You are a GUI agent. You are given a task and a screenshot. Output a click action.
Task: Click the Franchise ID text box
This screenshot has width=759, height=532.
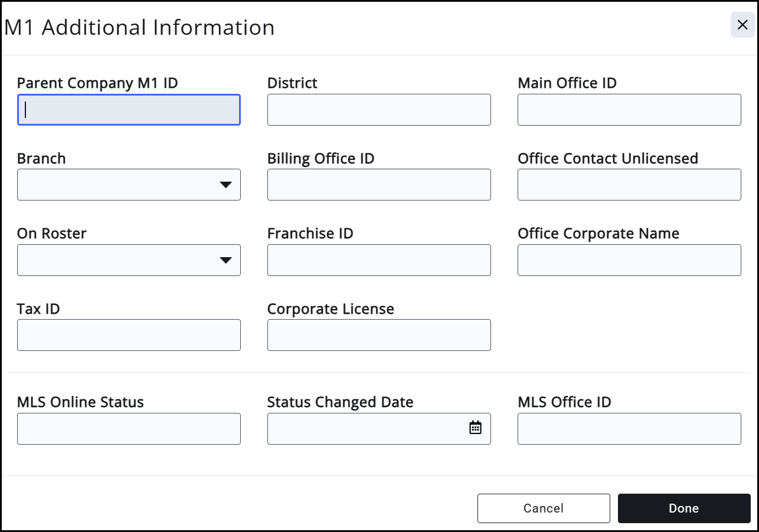pos(378,260)
